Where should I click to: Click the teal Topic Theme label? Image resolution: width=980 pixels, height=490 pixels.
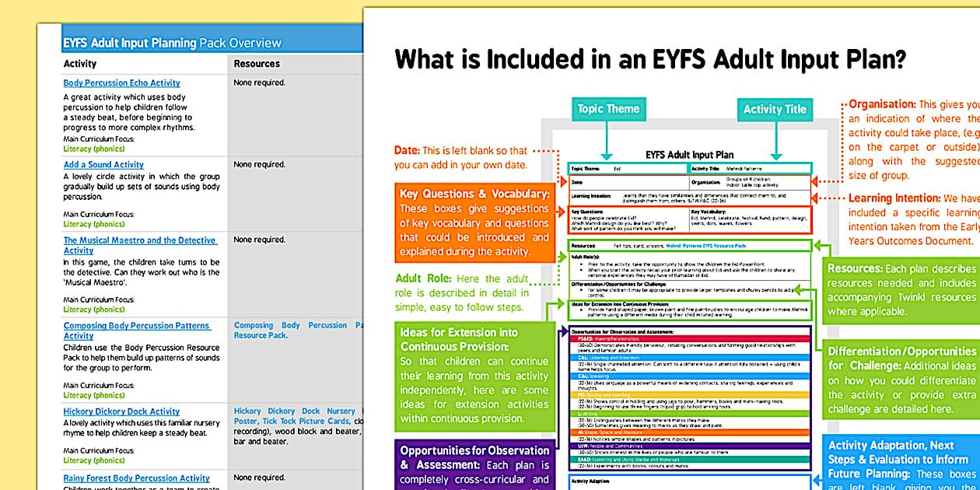[608, 110]
